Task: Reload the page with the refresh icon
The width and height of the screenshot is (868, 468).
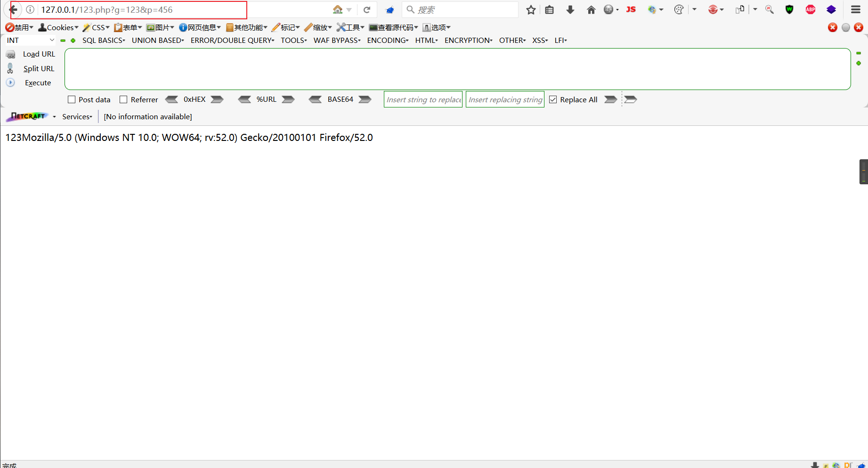Action: click(x=367, y=9)
